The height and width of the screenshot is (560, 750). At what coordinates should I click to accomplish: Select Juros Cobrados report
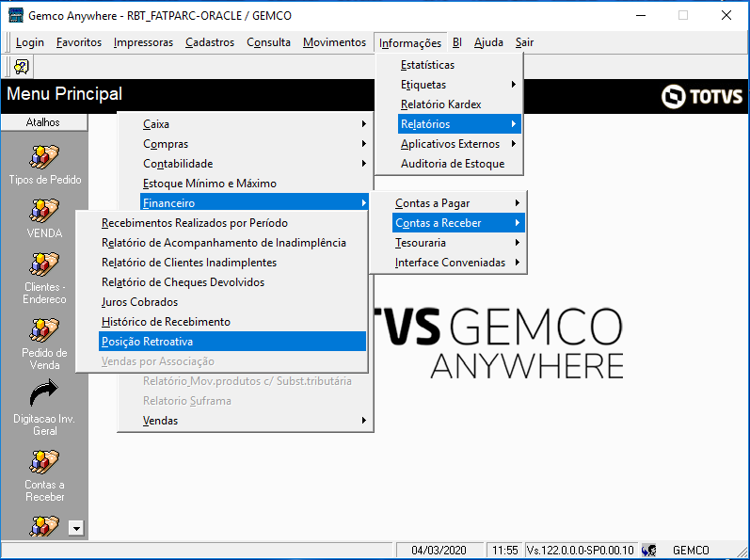click(x=232, y=302)
